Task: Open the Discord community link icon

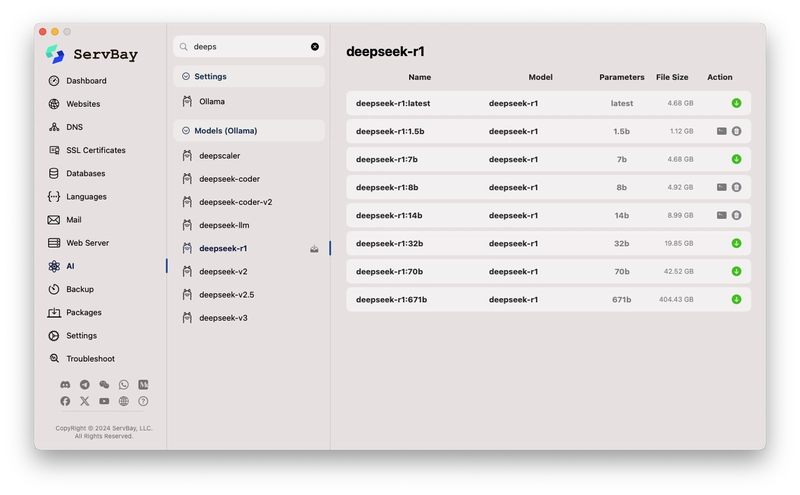Action: (65, 385)
